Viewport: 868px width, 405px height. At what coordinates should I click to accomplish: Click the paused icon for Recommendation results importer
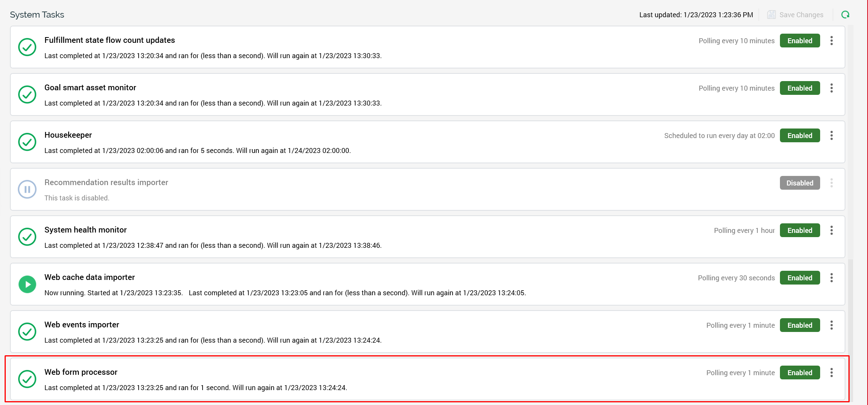click(x=27, y=189)
